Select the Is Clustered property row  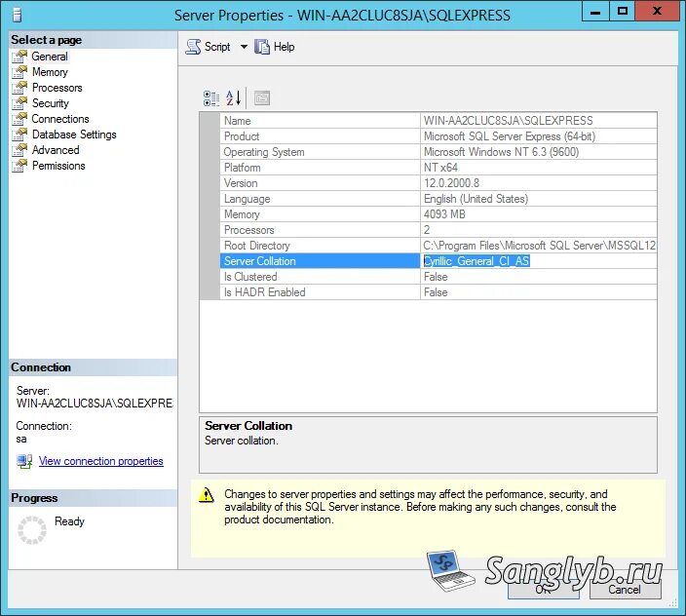(x=438, y=277)
